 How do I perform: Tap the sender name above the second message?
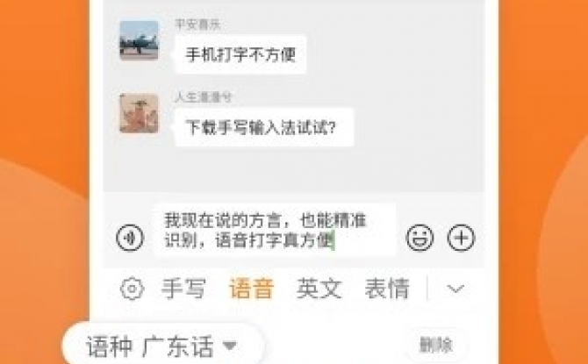(x=204, y=97)
